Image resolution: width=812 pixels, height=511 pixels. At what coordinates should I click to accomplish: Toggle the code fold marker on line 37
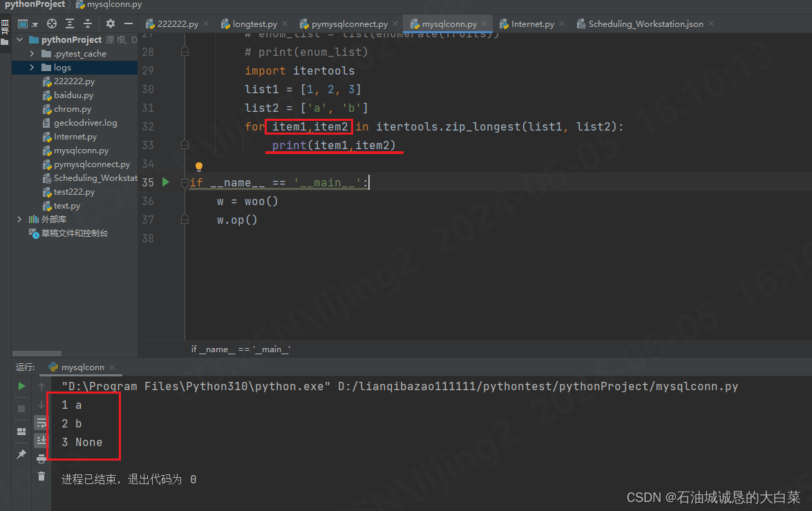click(x=185, y=220)
